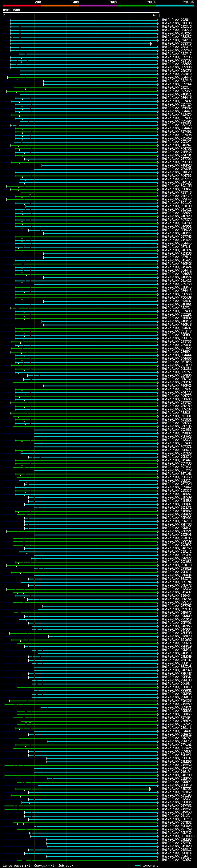Image resolution: width=197 pixels, height=868 pixels.
Task: Open hit UniRef100_Q93WL4
Action: coord(176,20)
